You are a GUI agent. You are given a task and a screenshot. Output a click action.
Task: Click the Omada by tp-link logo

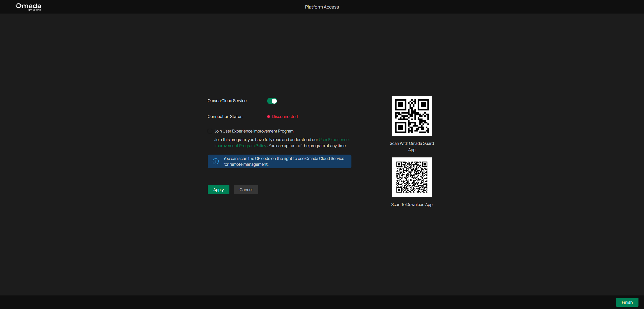click(28, 7)
